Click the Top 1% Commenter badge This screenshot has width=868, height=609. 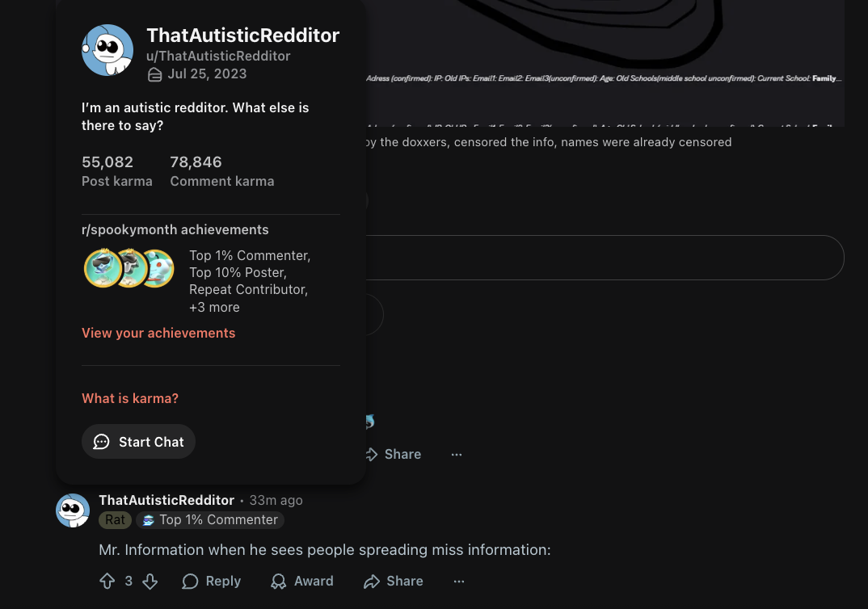210,519
